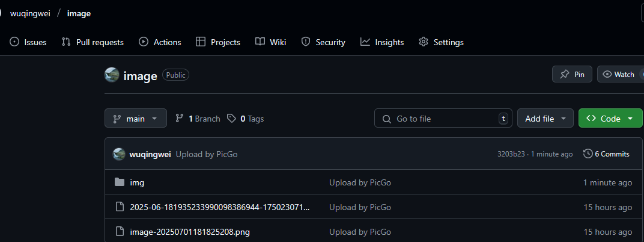644x242 pixels.
Task: Click the caret arrow on the main branch button
Action: point(154,119)
